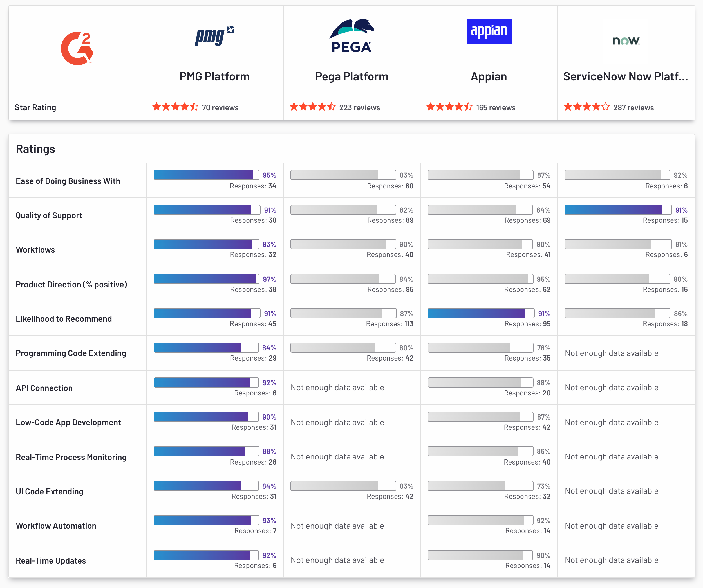The image size is (703, 588).
Task: Click the Likelihood to Recommend label
Action: (x=64, y=319)
